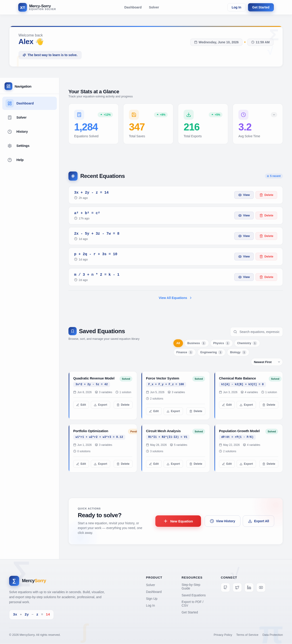
Task: Filter saved equations by Physics
Action: (221, 343)
